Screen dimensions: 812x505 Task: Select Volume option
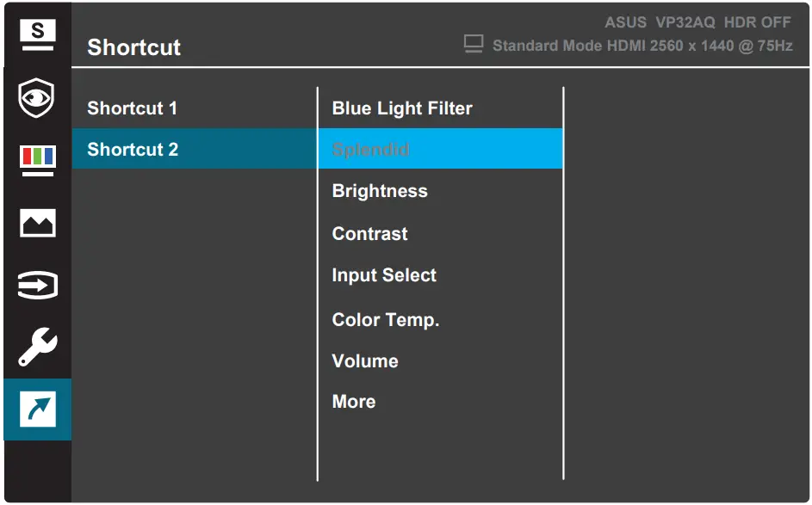[365, 361]
